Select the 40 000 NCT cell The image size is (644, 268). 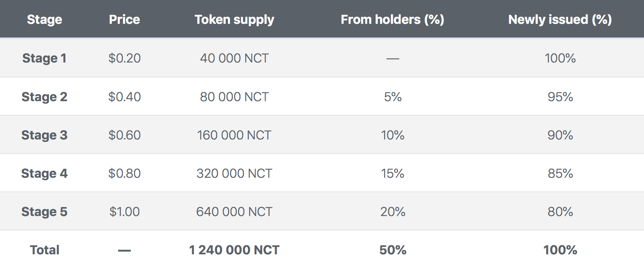pyautogui.click(x=234, y=58)
